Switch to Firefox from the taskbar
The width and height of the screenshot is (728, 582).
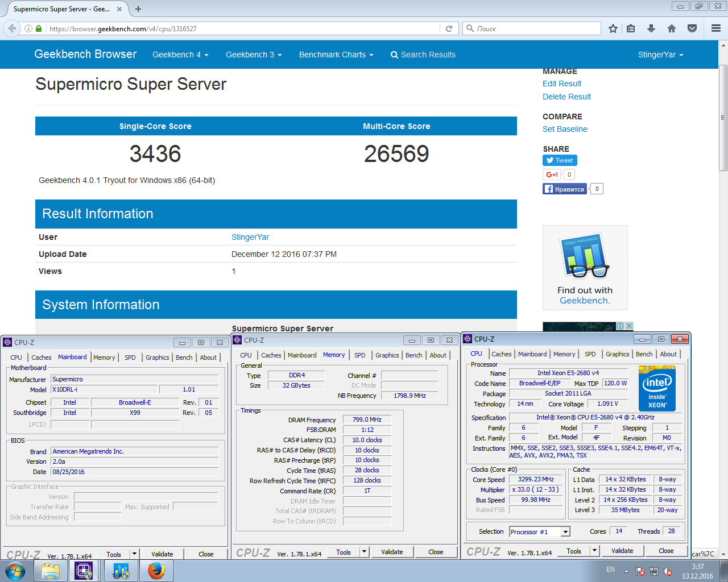pos(156,571)
